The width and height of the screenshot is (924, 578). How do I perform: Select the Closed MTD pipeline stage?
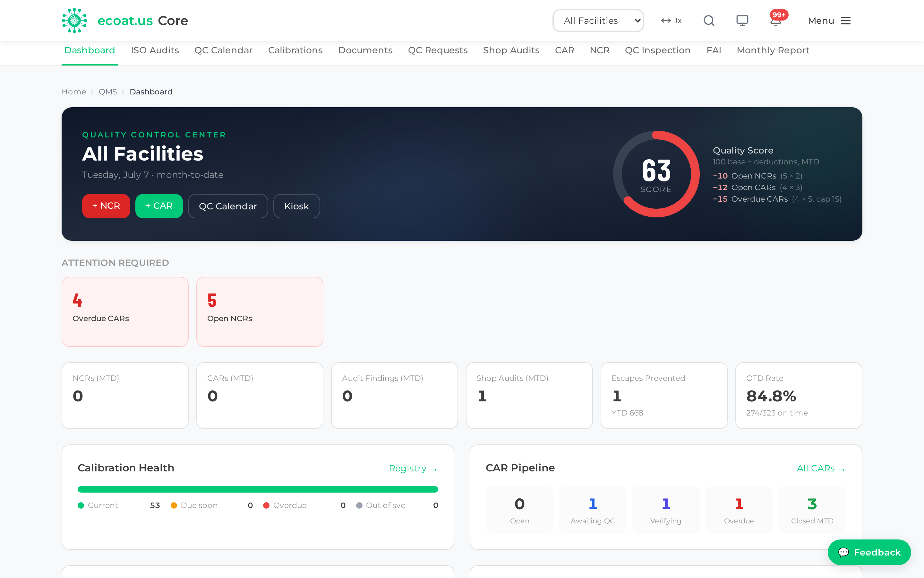tap(812, 510)
